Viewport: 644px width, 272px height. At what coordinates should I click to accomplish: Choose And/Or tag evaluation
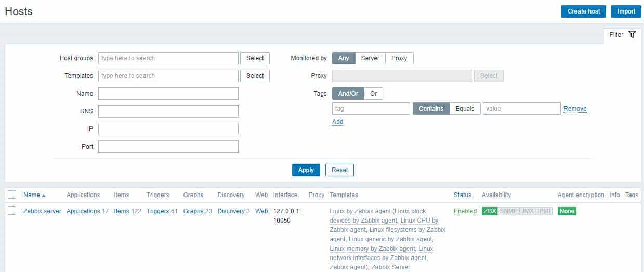click(x=348, y=94)
